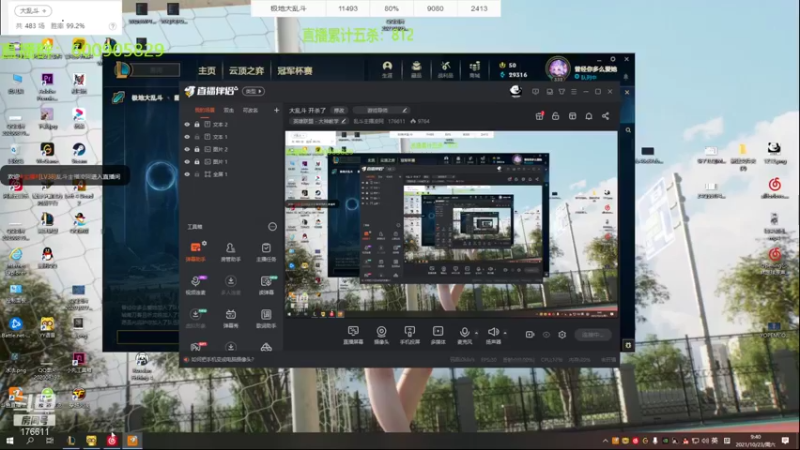Toggle visibility of the 图片 1 layer
Image resolution: width=800 pixels, height=450 pixels.
click(187, 162)
